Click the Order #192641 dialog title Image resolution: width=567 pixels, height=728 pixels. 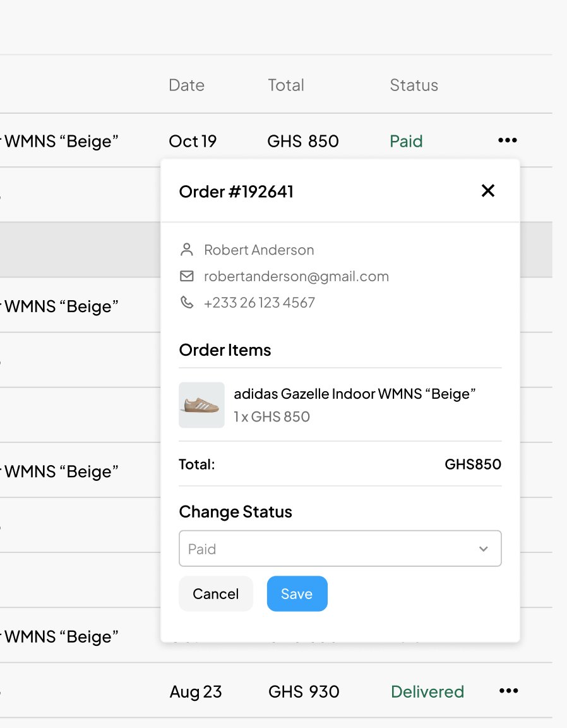pos(236,191)
